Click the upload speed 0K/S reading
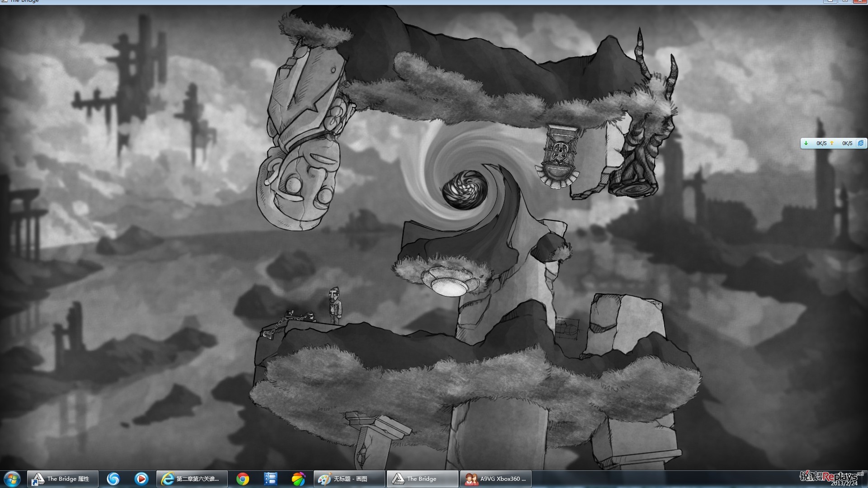 847,143
